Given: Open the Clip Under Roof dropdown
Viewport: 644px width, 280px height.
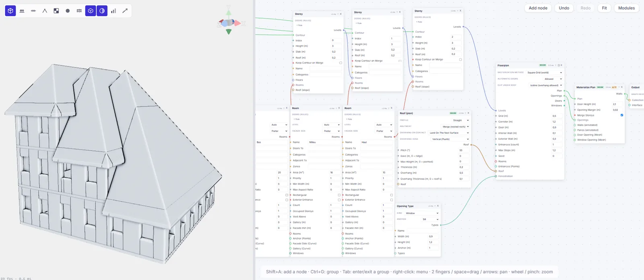Looking at the screenshot, I should (x=545, y=85).
